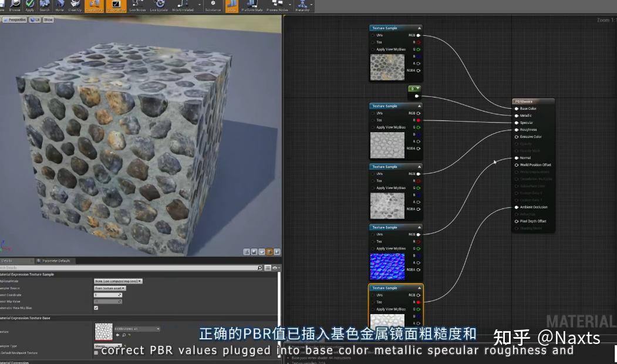Click the Perspective viewport button
The width and height of the screenshot is (617, 364).
click(x=15, y=20)
